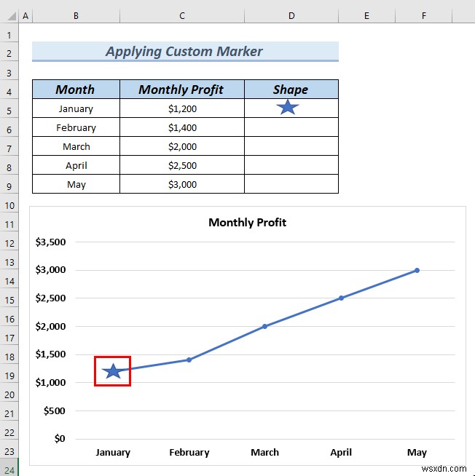
Task: Click the '$2,500' vertical axis label
Action: coord(50,298)
